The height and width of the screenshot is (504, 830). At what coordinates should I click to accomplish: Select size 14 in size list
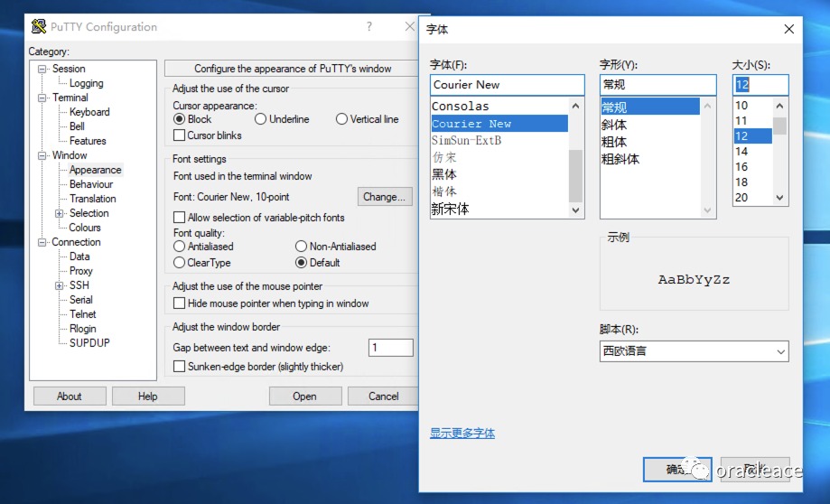752,152
